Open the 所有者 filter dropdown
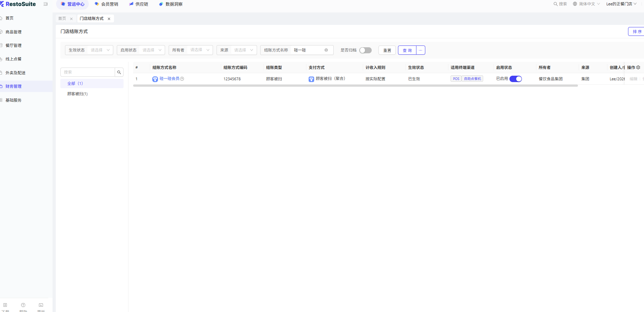 coord(191,50)
